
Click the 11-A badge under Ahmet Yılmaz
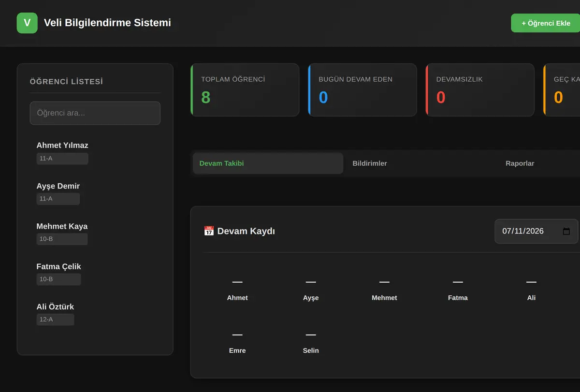62,159
